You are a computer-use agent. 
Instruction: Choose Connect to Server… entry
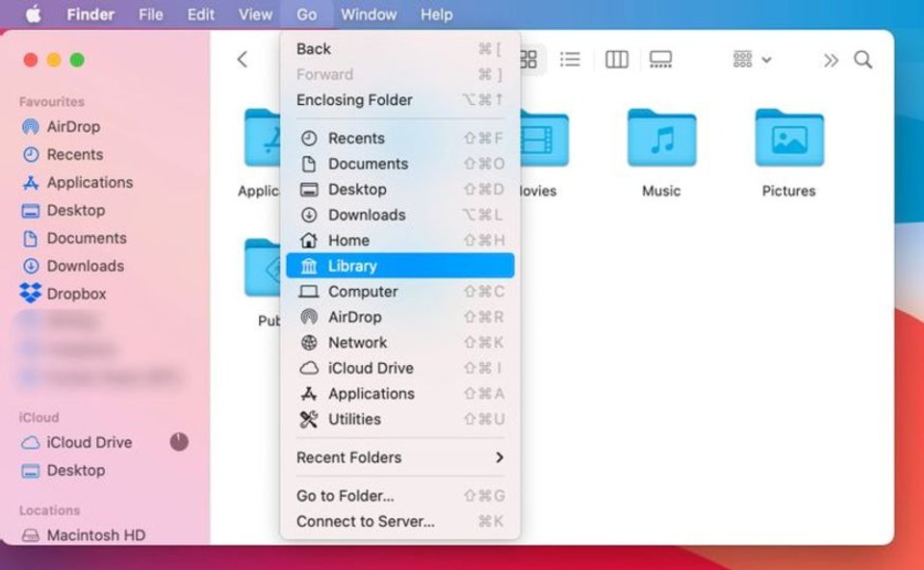coord(400,522)
